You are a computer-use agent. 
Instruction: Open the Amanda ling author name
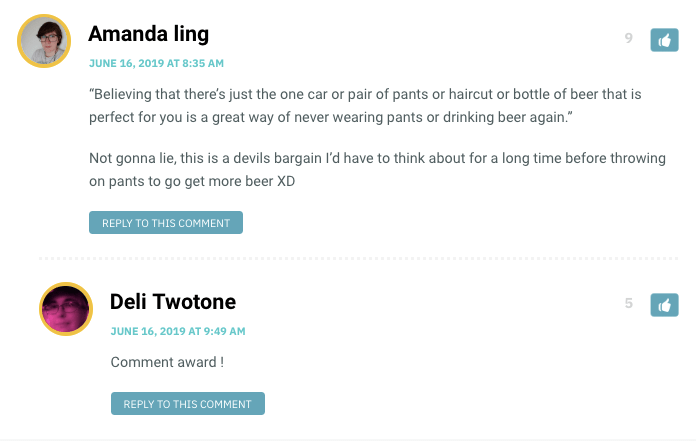[148, 34]
